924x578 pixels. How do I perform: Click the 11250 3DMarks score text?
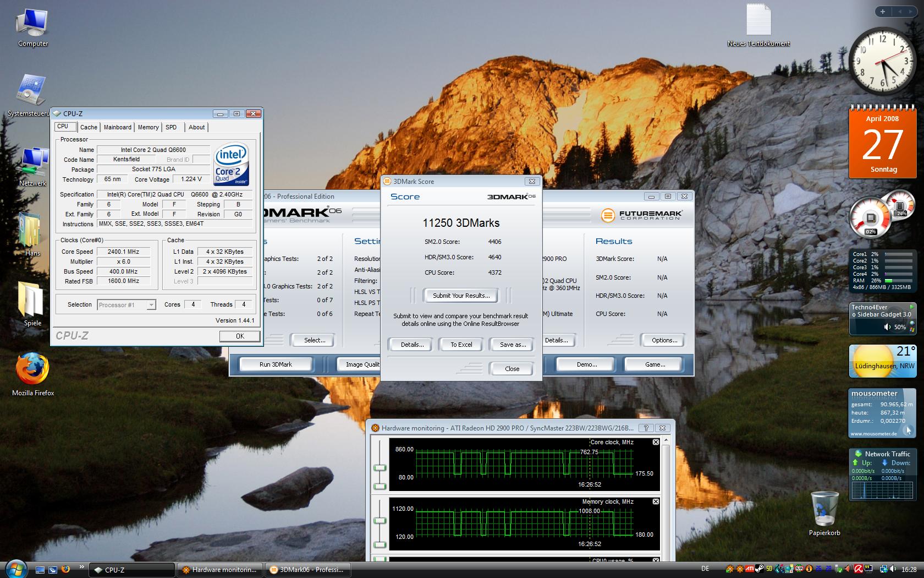pyautogui.click(x=461, y=223)
